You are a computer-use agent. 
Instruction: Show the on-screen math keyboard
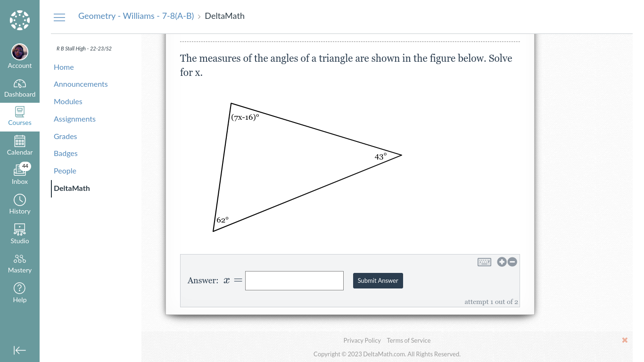[x=484, y=262]
